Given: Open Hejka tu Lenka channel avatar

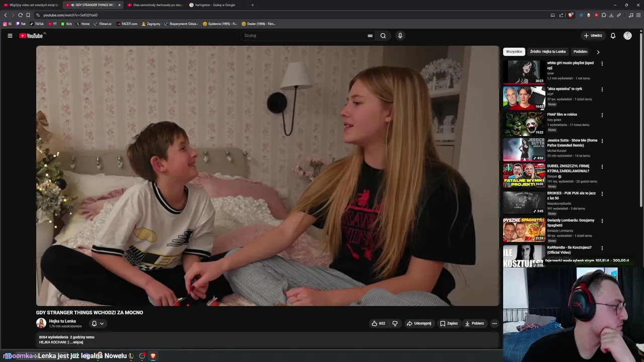Looking at the screenshot, I should tap(41, 323).
